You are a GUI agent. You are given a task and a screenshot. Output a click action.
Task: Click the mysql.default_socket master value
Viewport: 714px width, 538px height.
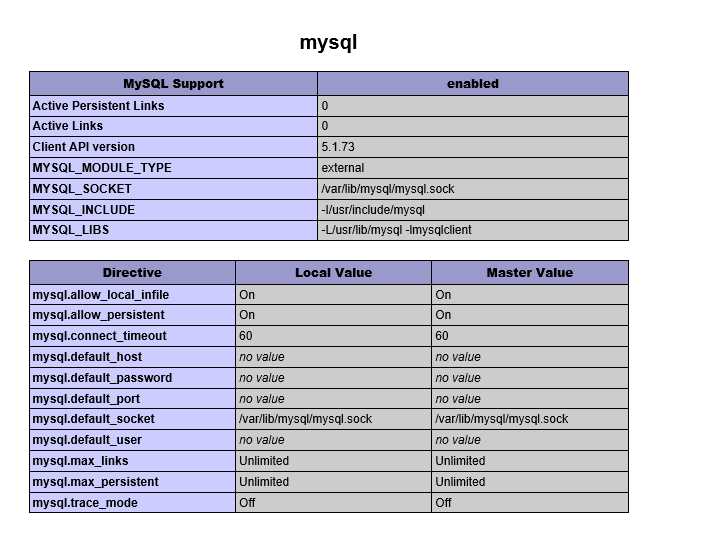coord(501,419)
